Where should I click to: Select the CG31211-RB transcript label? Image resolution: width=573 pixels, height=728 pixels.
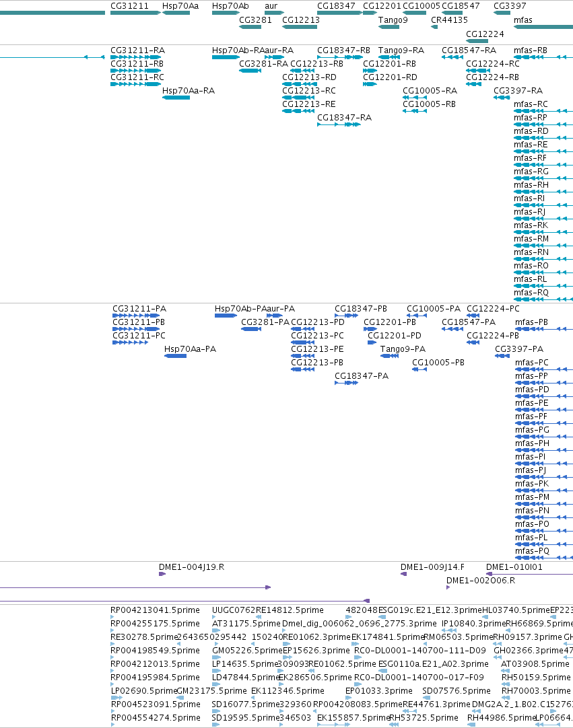tap(137, 64)
